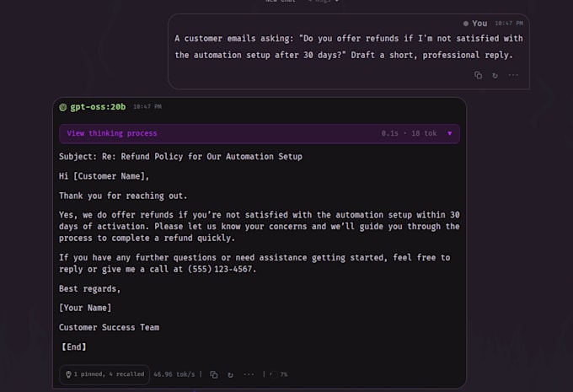Click the [Your Name] placeholder text
Image resolution: width=573 pixels, height=392 pixels.
pyautogui.click(x=85, y=309)
